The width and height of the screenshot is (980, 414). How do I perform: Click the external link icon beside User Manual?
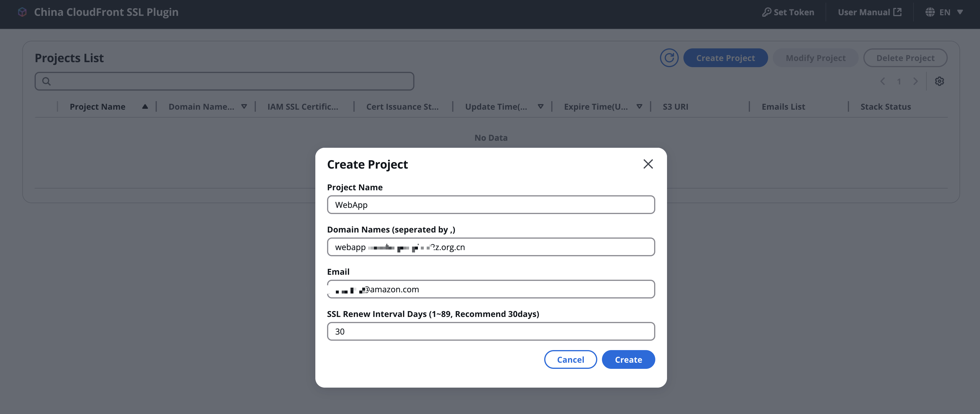(x=897, y=12)
